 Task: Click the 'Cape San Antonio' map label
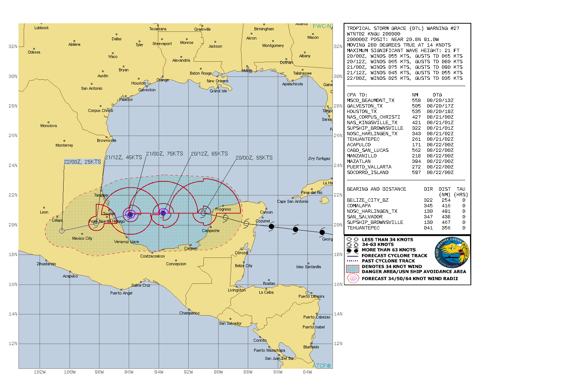click(293, 201)
